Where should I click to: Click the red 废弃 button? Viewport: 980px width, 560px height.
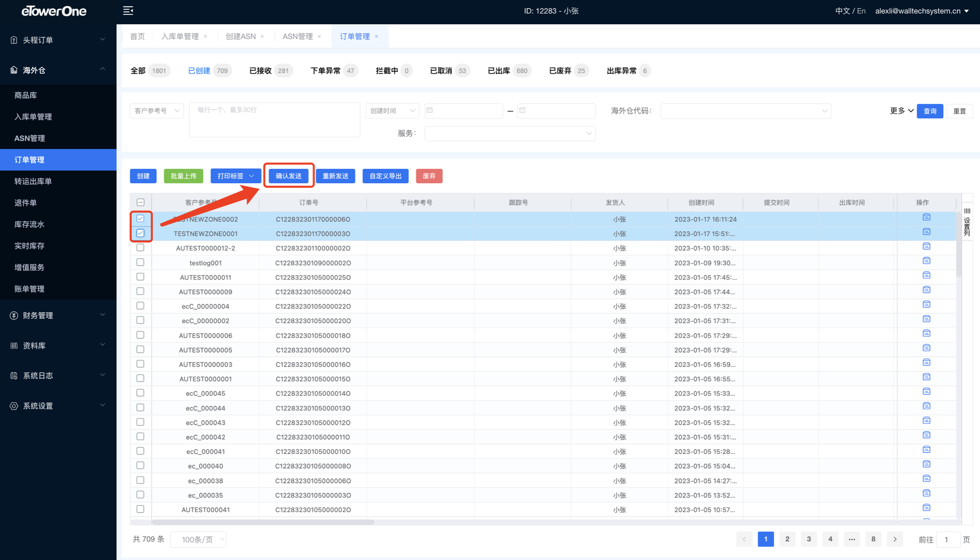(x=429, y=176)
